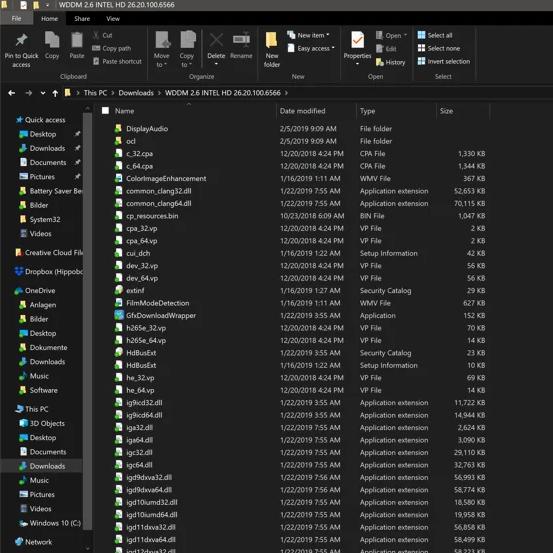Image resolution: width=553 pixels, height=553 pixels.
Task: Open the File menu tab
Action: coord(16,19)
